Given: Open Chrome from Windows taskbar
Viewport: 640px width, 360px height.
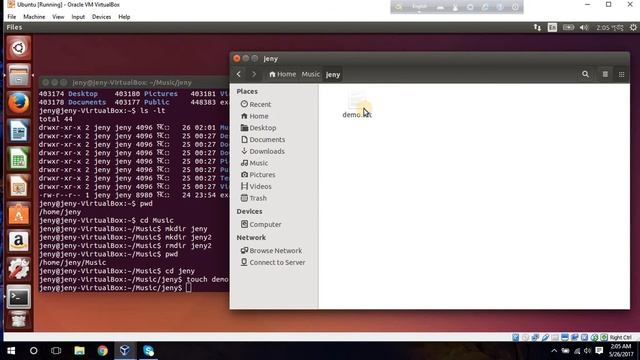Looking at the screenshot, I should (x=102, y=351).
